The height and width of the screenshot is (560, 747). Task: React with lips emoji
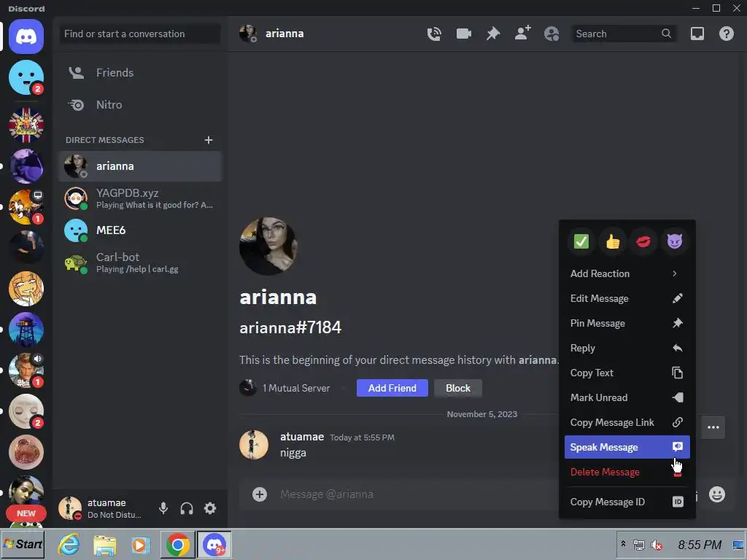643,241
